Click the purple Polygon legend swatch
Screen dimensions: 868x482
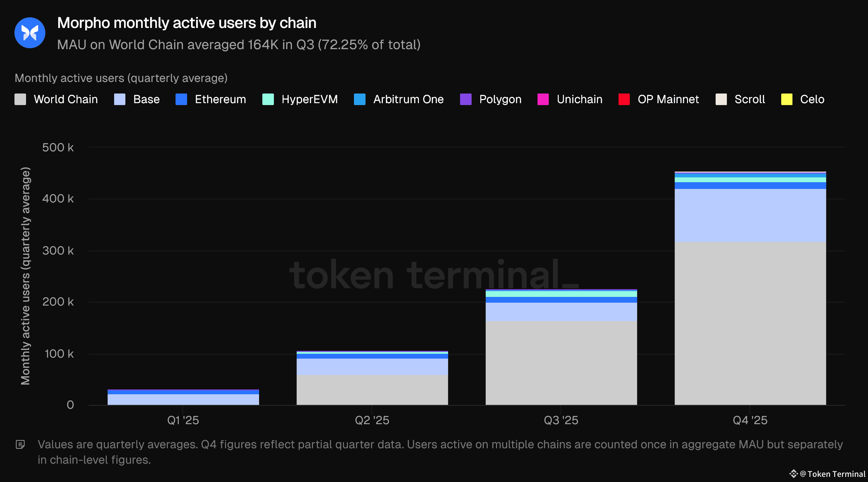[465, 99]
